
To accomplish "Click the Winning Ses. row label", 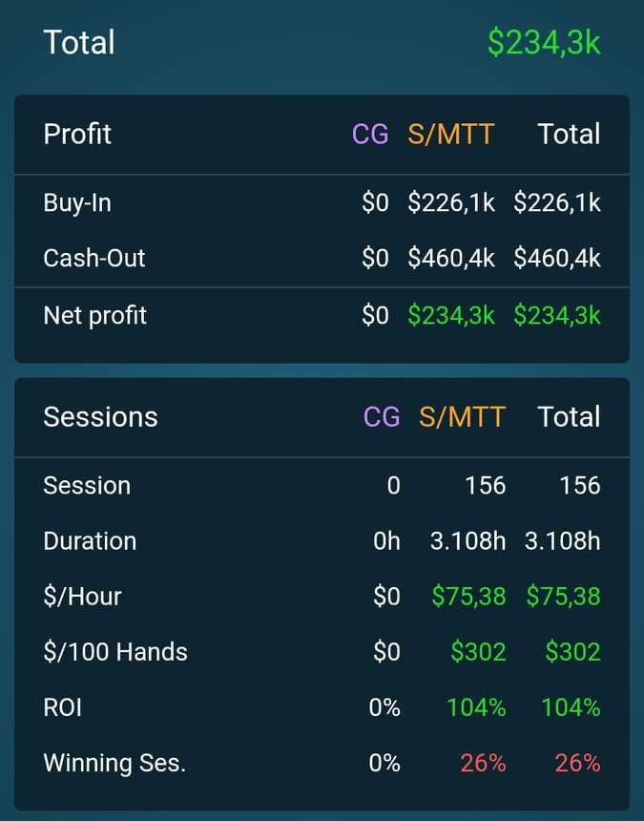I will [114, 763].
